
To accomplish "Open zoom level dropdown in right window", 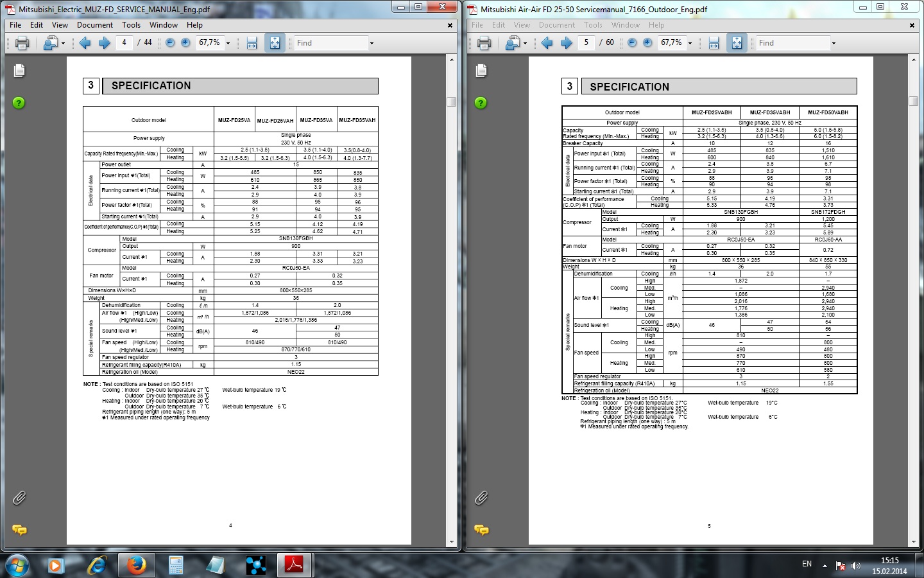I will coord(690,44).
